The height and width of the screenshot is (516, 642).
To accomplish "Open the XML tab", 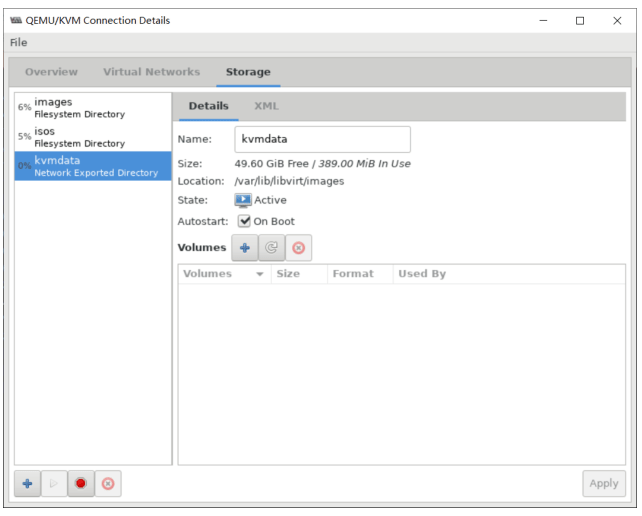I will (266, 106).
